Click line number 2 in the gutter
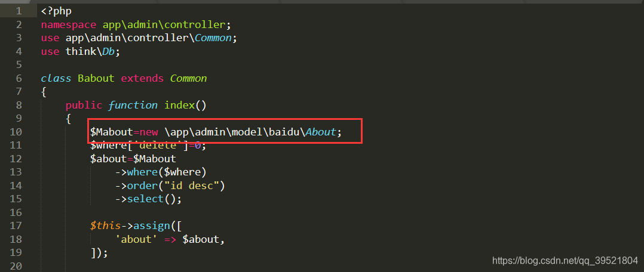Screen dimensions: 644x272 tap(19, 24)
